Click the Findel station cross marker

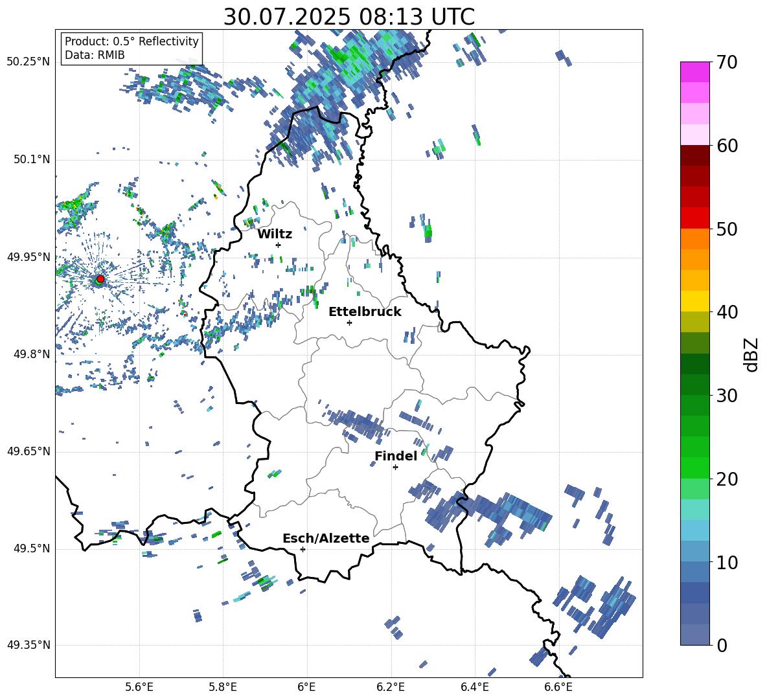(x=395, y=468)
